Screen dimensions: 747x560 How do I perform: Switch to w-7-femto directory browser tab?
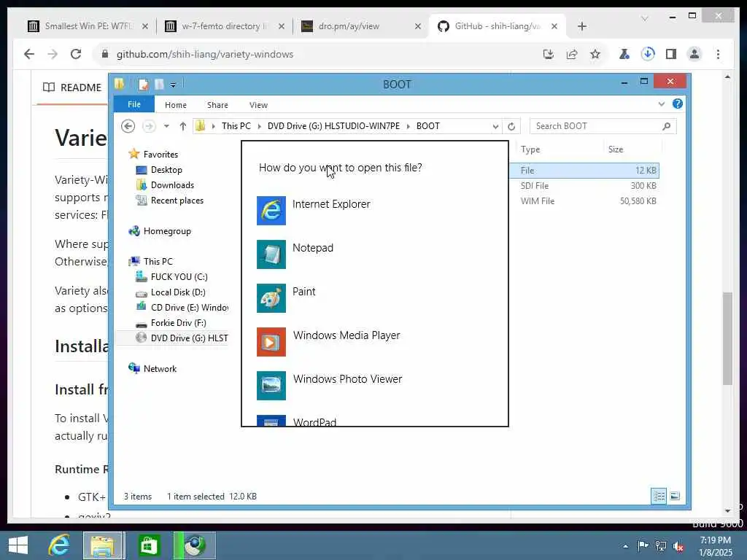(225, 26)
